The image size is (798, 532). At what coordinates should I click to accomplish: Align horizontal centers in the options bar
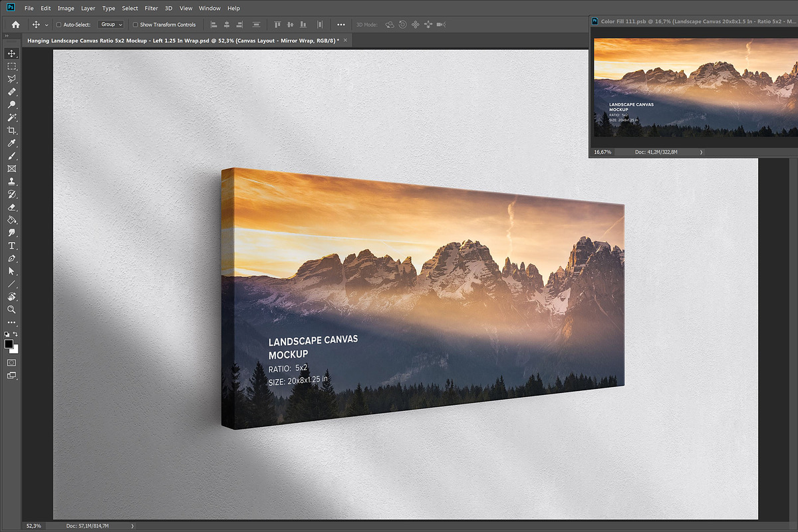tap(227, 25)
